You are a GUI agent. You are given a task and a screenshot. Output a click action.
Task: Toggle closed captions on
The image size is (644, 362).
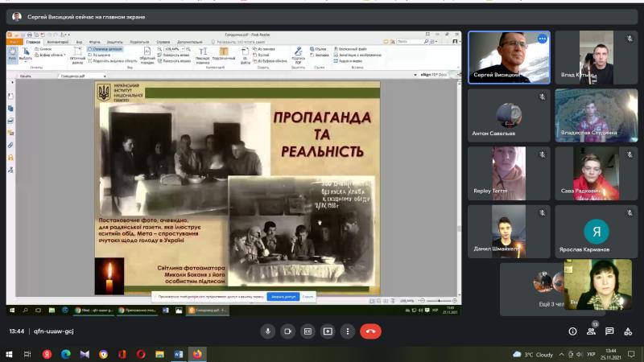coord(308,331)
